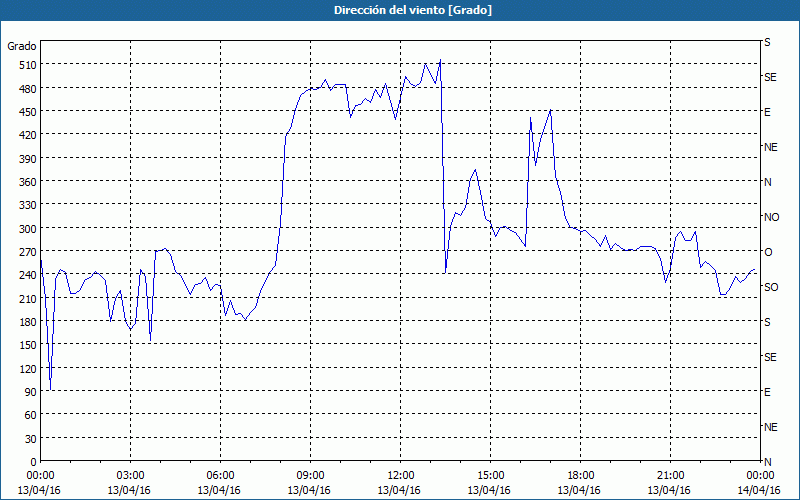Click the 13/04/16 date under 21:00

coord(669,490)
